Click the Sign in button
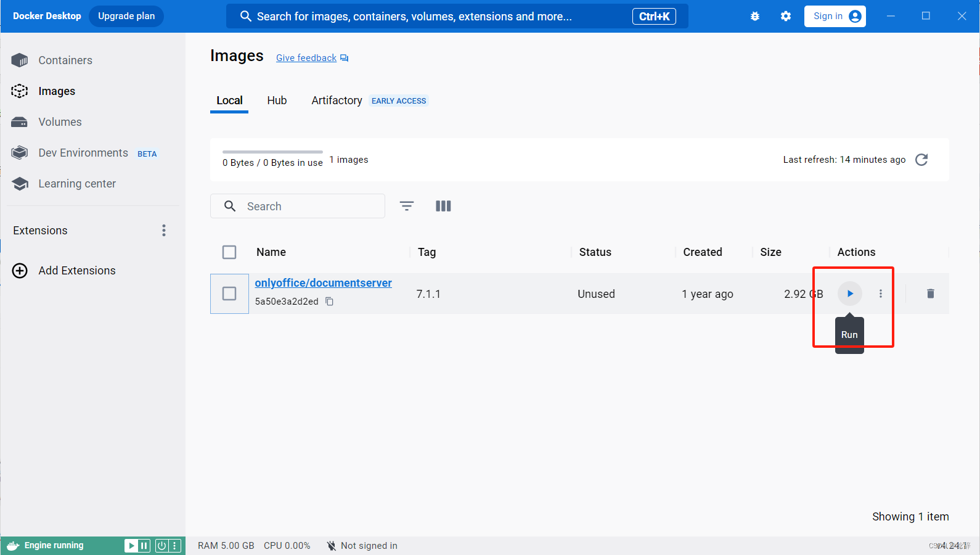Viewport: 980px width, 555px height. click(835, 17)
